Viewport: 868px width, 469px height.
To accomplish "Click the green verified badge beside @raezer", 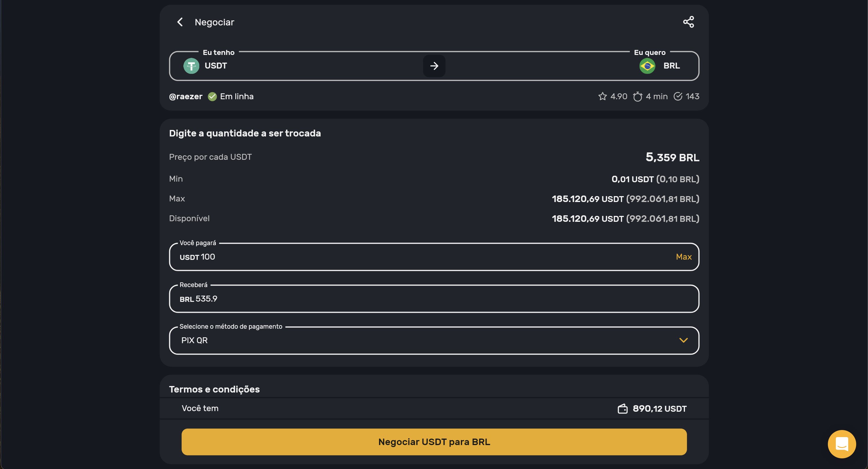I will tap(212, 97).
